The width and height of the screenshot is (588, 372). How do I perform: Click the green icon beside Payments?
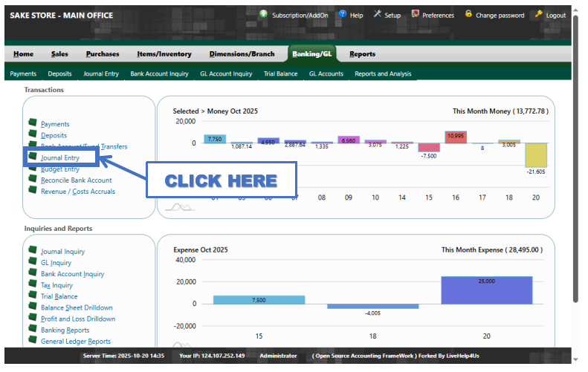(x=33, y=123)
